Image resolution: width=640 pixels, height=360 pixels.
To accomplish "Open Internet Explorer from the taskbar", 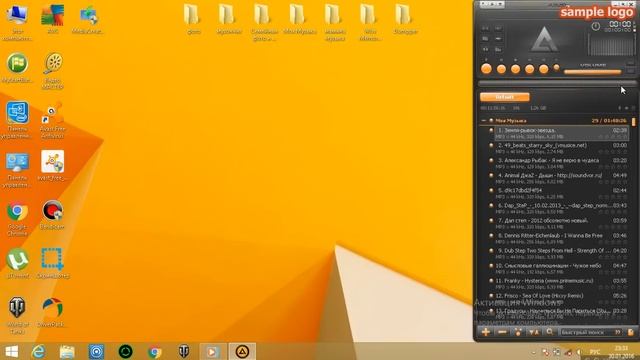I will [39, 351].
